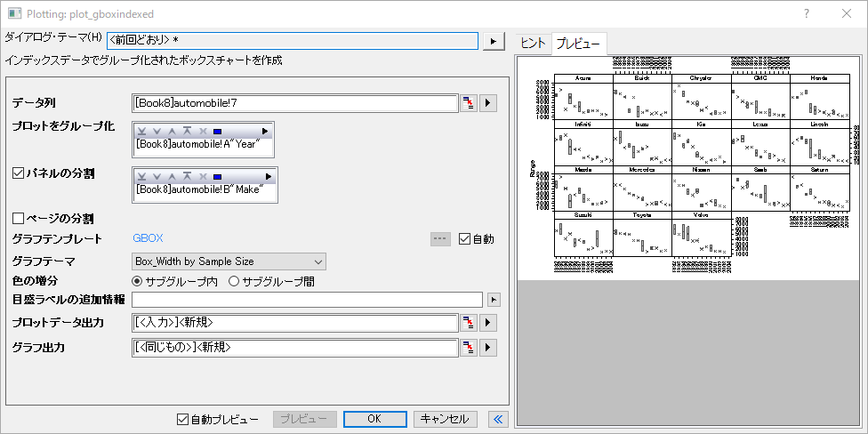The width and height of the screenshot is (868, 434).
Task: Move up icon in パネルの分割 list
Action: click(x=172, y=177)
